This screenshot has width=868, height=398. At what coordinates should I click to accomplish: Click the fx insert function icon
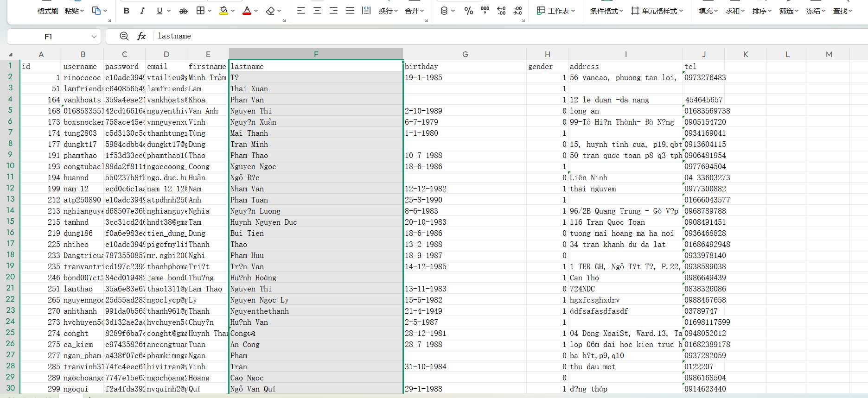141,36
